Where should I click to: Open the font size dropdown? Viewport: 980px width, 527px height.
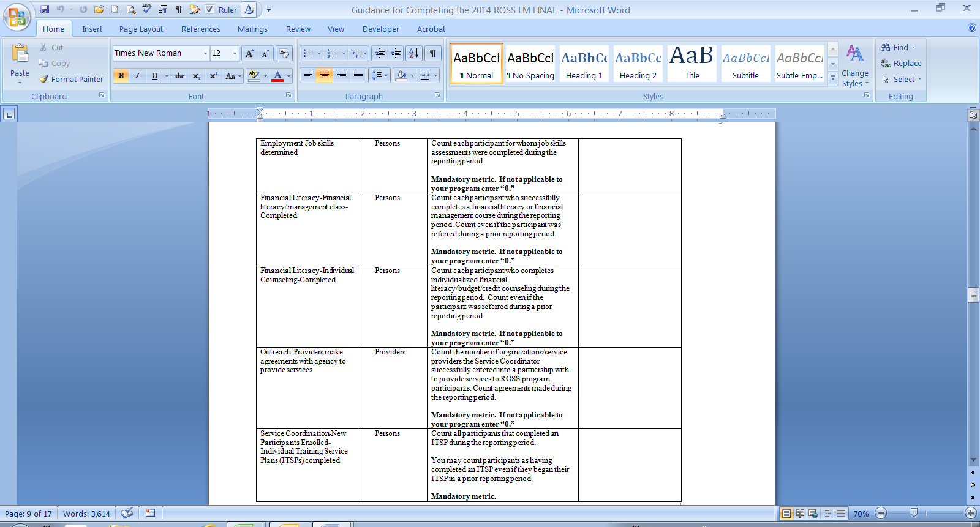(235, 53)
